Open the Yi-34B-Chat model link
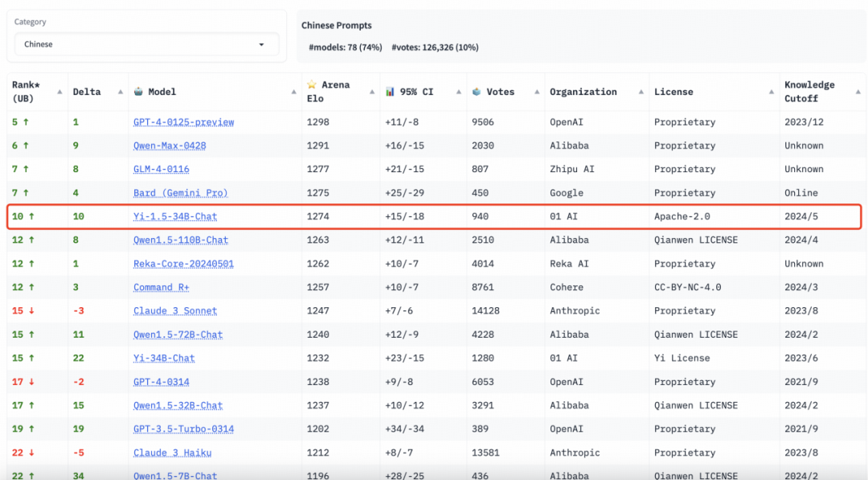This screenshot has height=480, width=868. 164,359
